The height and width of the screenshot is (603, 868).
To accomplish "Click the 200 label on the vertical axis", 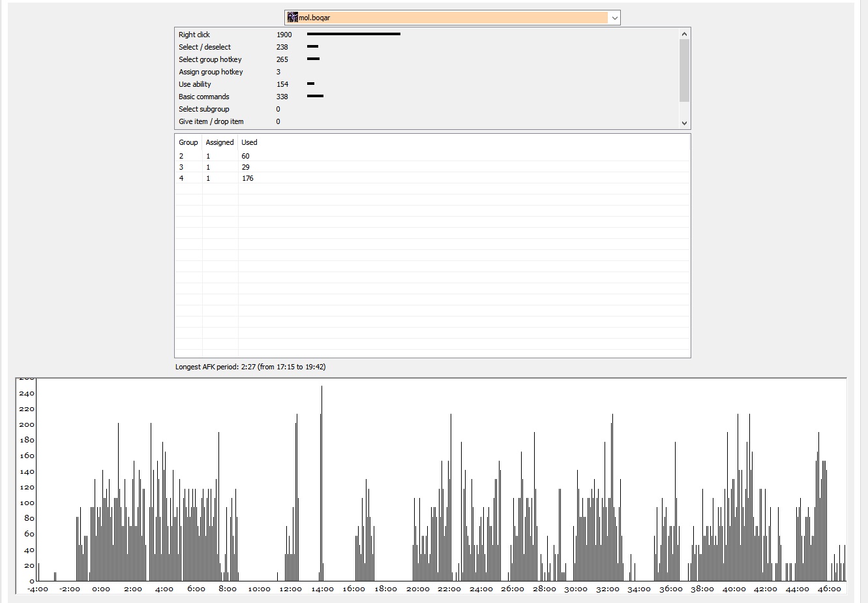I will [x=27, y=425].
